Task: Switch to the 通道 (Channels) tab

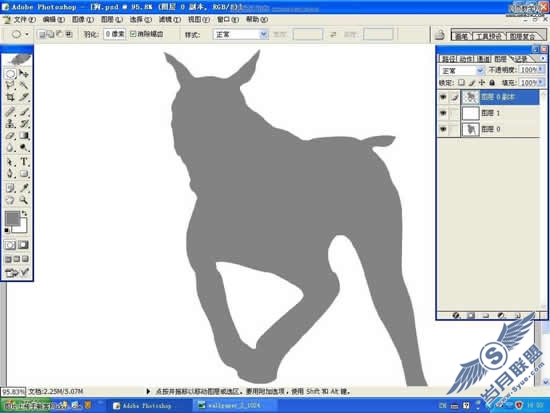Action: pos(484,59)
